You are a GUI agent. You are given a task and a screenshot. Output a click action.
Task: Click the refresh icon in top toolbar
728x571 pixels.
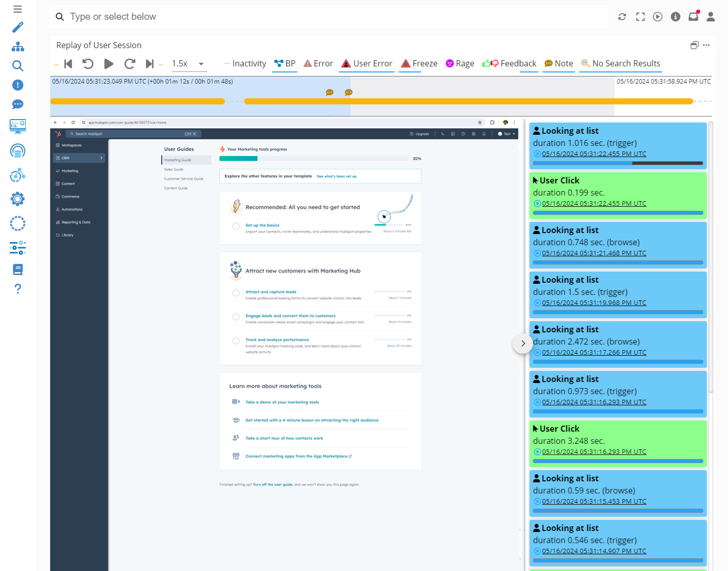click(622, 16)
